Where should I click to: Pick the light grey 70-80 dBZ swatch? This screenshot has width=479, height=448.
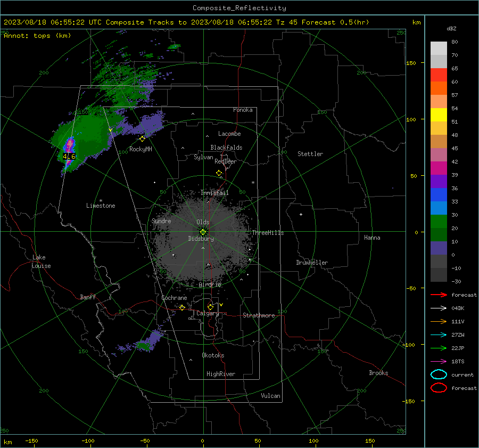[x=439, y=48]
